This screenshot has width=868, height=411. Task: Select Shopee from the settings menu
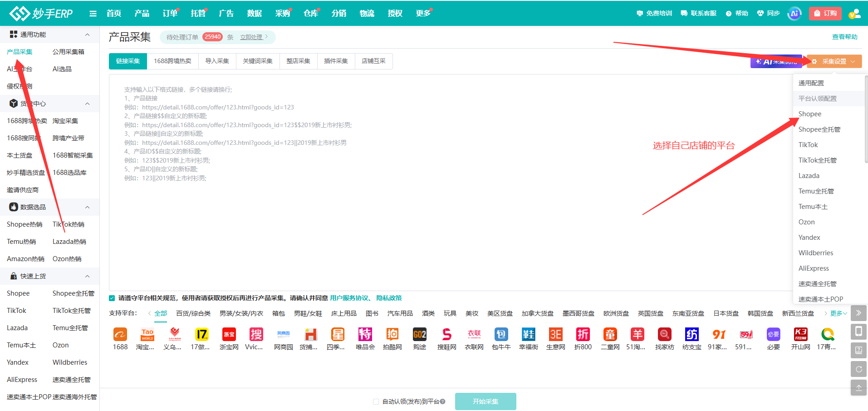click(809, 114)
